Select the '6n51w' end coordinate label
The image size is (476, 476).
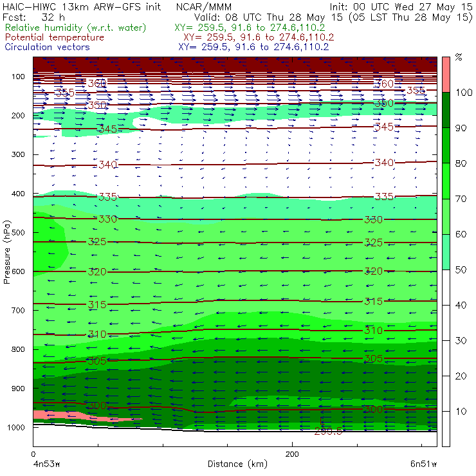[x=423, y=464]
